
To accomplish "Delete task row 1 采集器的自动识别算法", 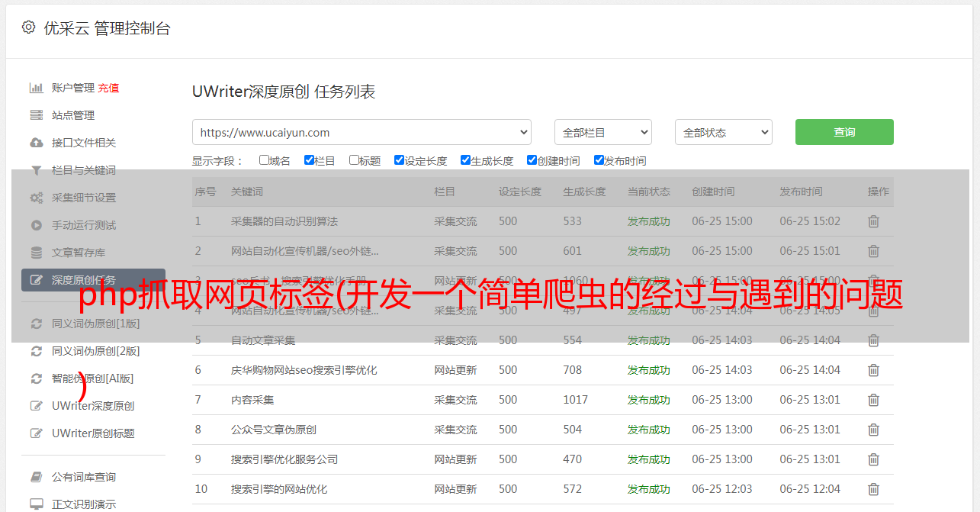I will coord(873,221).
